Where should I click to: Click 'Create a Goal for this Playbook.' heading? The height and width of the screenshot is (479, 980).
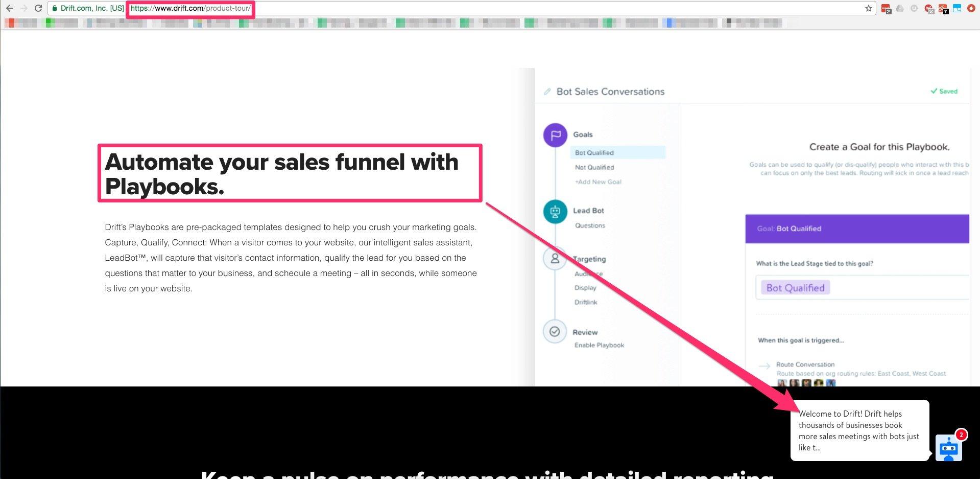click(x=879, y=147)
